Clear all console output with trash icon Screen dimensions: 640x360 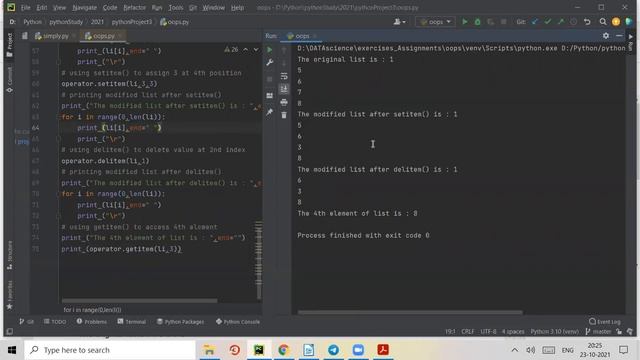pos(284,116)
